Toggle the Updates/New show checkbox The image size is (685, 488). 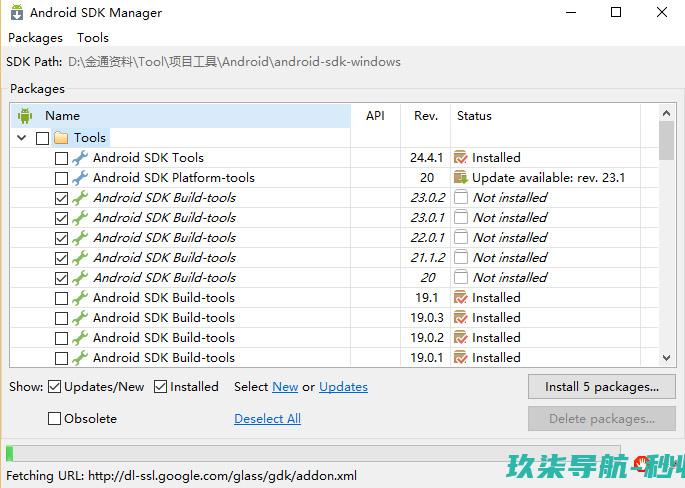tap(54, 387)
